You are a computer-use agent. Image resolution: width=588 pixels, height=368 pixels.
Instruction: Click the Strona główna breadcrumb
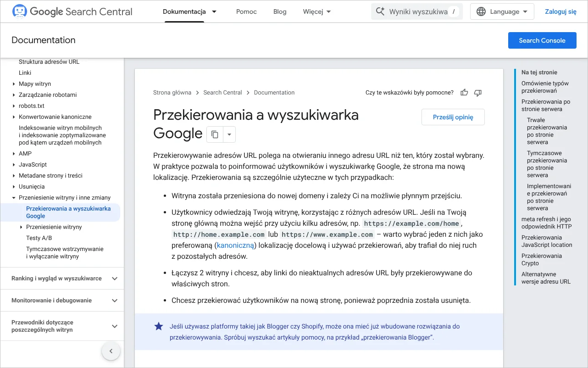(x=172, y=93)
